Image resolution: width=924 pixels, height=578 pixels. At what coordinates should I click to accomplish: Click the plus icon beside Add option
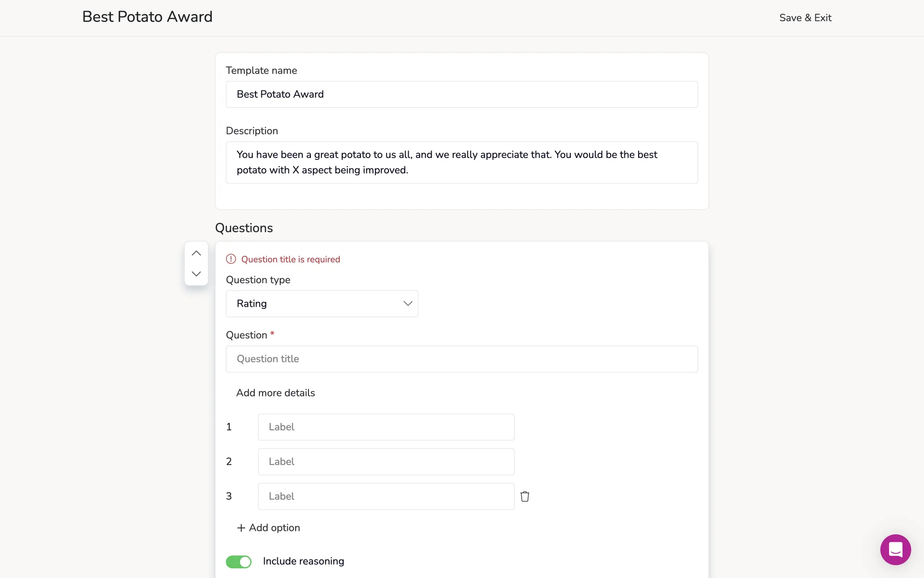pos(241,528)
